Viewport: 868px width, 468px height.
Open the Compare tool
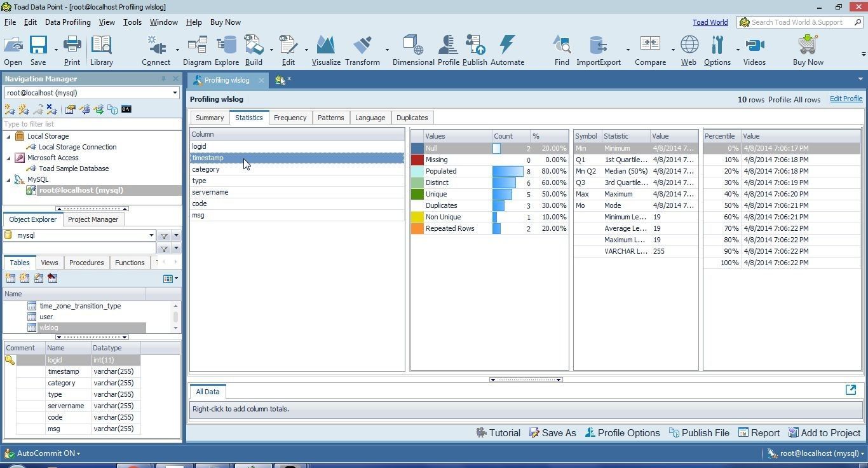click(x=651, y=51)
